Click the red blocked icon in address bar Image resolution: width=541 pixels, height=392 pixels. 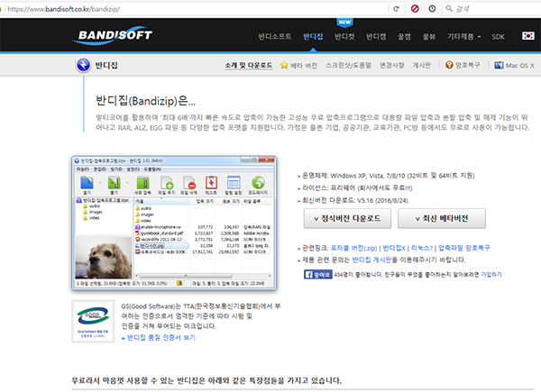coord(415,9)
